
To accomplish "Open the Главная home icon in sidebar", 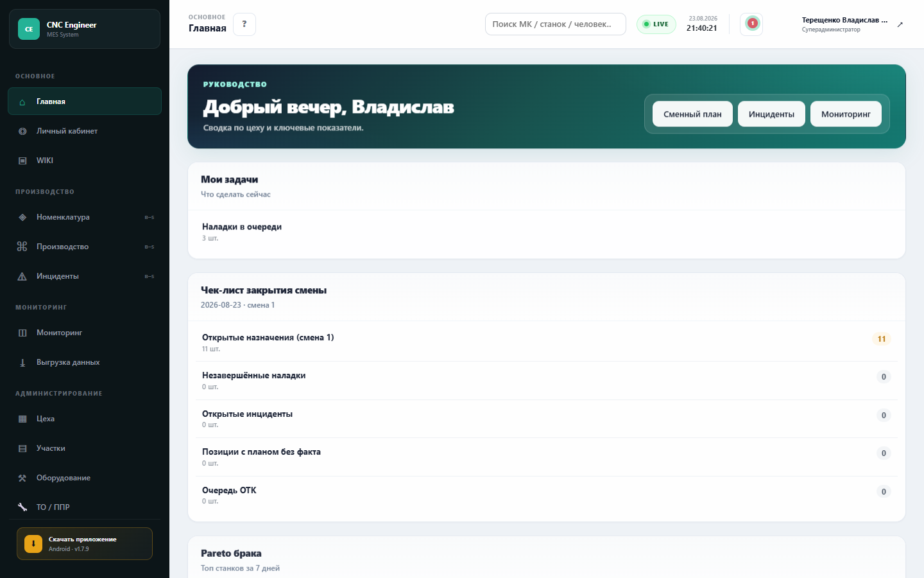I will tap(22, 102).
